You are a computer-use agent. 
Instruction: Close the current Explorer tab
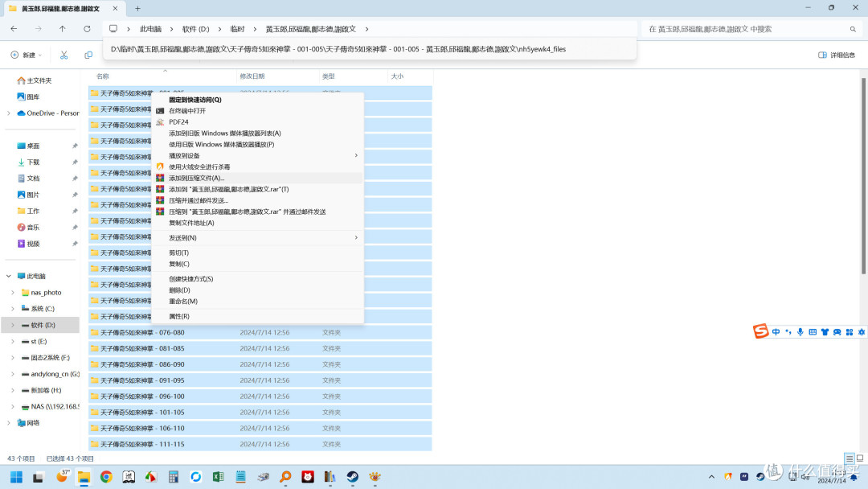115,8
